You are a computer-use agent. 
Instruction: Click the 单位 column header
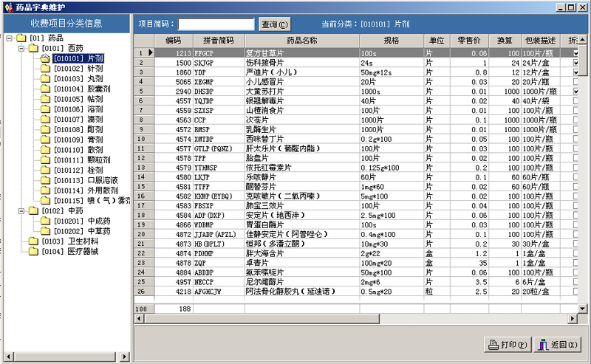(x=437, y=41)
